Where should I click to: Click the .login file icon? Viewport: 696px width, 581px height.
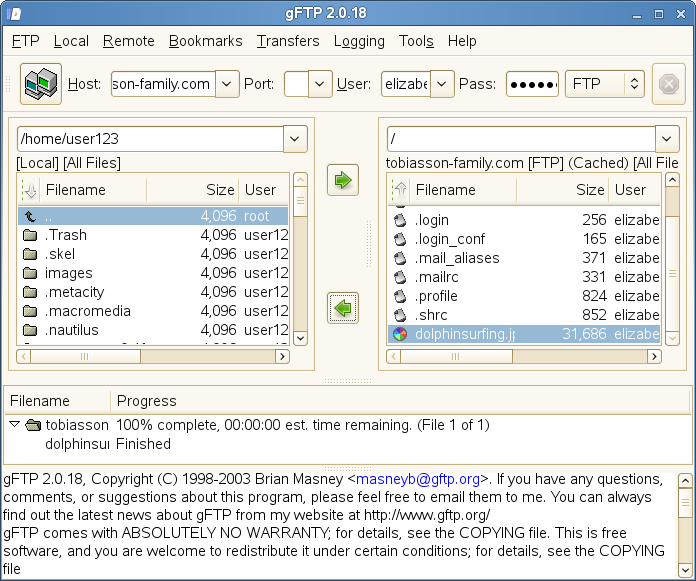(x=400, y=220)
